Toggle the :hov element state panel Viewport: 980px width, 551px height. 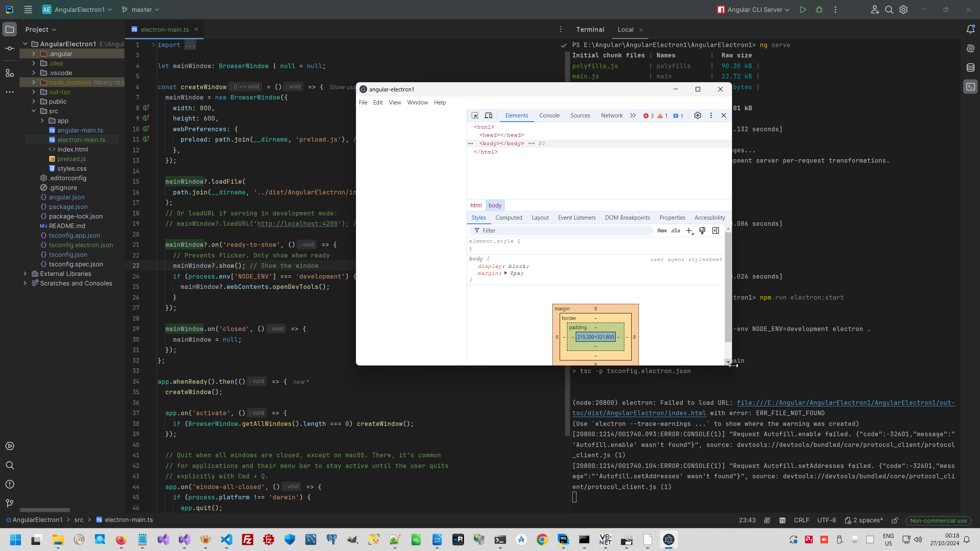(662, 230)
